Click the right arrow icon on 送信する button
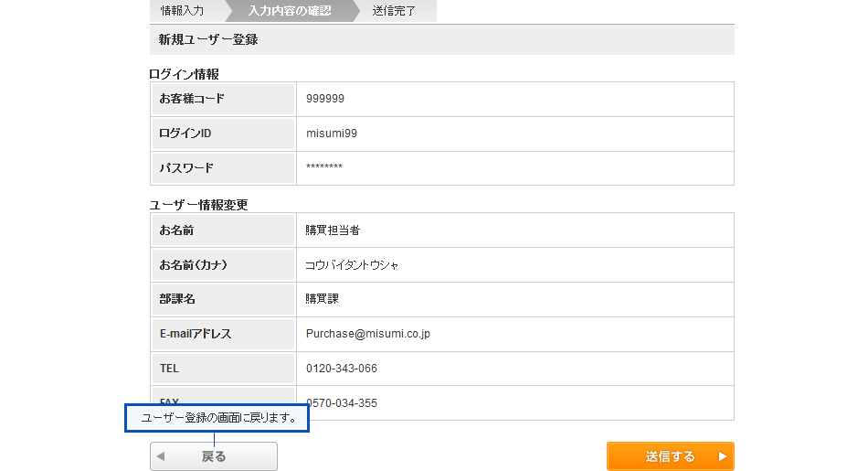 (x=722, y=456)
